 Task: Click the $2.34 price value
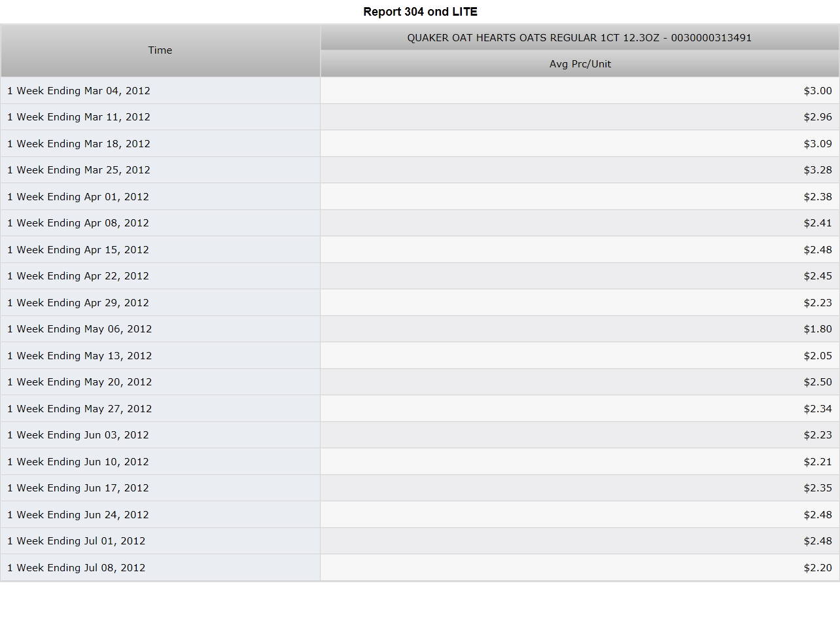[818, 409]
